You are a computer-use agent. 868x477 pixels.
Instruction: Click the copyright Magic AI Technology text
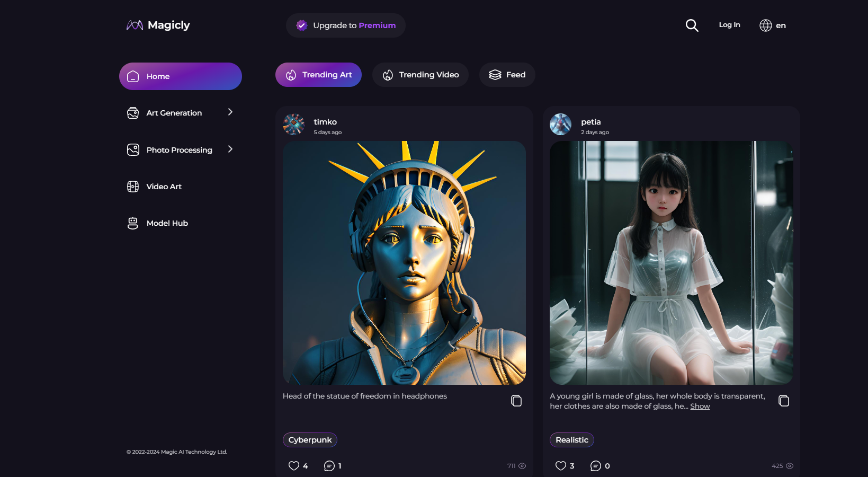click(x=177, y=452)
